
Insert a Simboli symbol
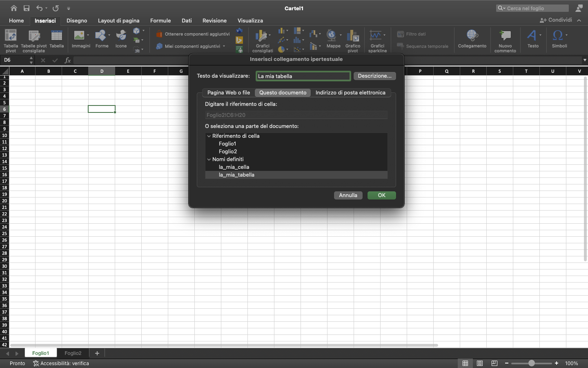click(559, 40)
